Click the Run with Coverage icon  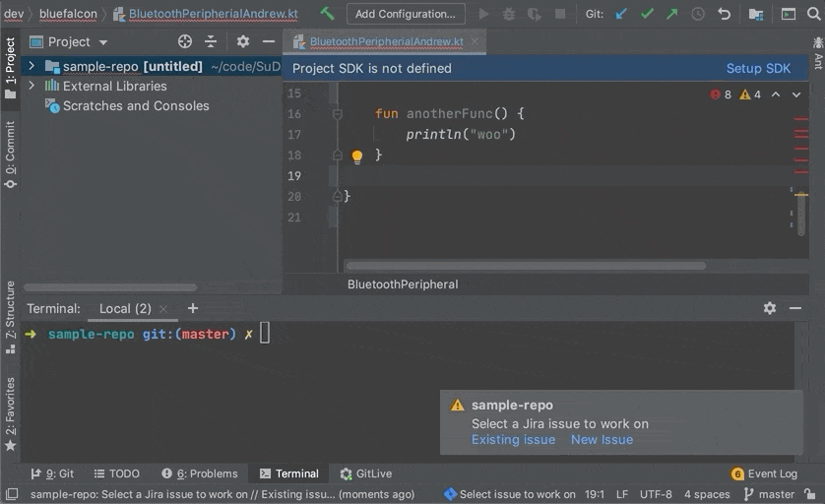click(534, 14)
